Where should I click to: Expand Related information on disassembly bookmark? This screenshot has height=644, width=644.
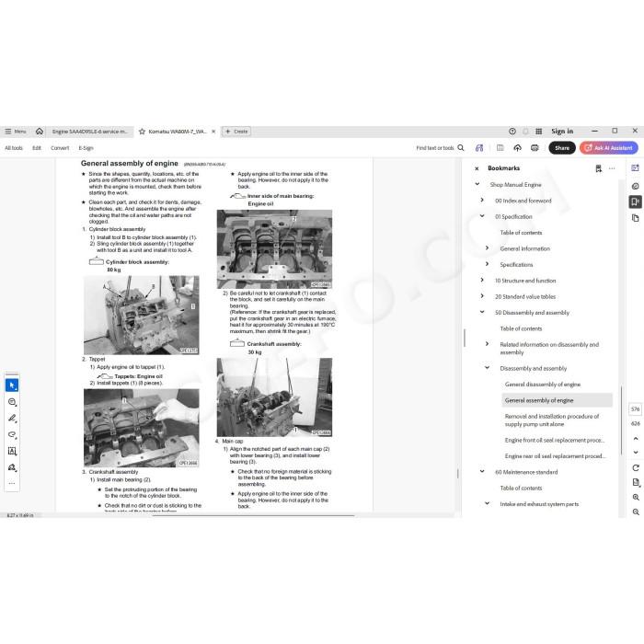487,344
